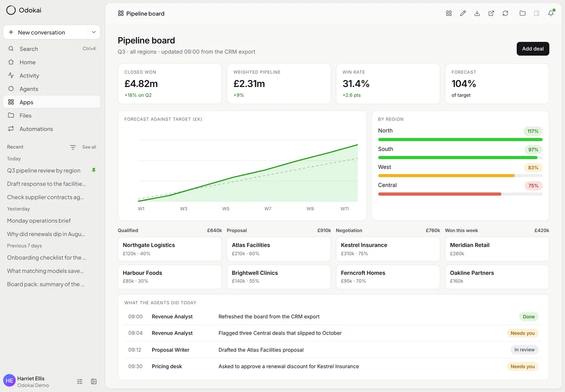
Task: Click the pencil edit icon in toolbar
Action: [463, 14]
